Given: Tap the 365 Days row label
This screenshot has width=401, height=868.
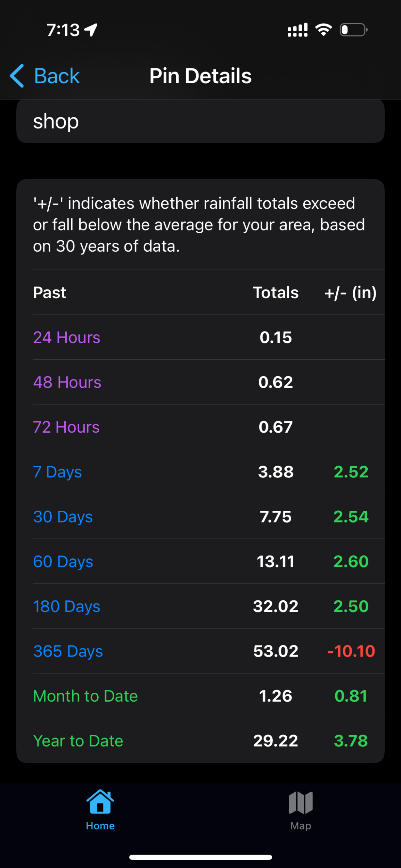Looking at the screenshot, I should [x=68, y=651].
